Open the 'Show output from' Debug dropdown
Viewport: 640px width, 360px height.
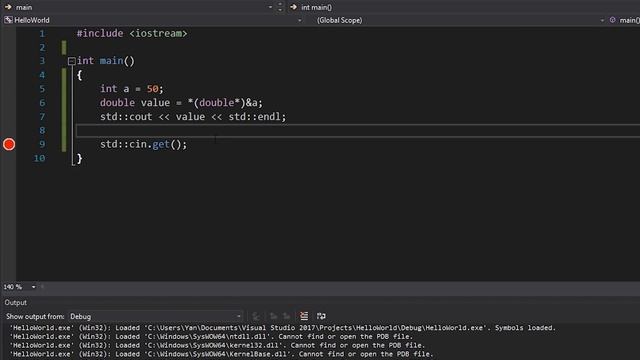[x=156, y=316]
